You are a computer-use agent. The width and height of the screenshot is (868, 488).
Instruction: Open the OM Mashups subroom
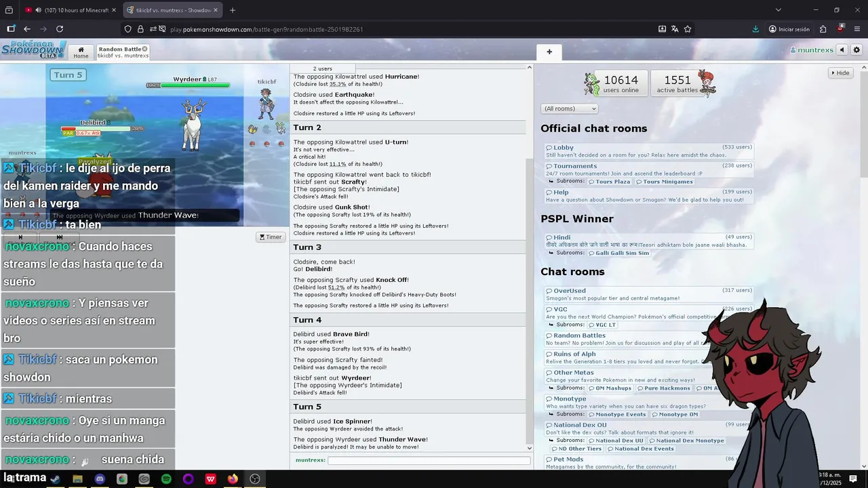pos(610,388)
